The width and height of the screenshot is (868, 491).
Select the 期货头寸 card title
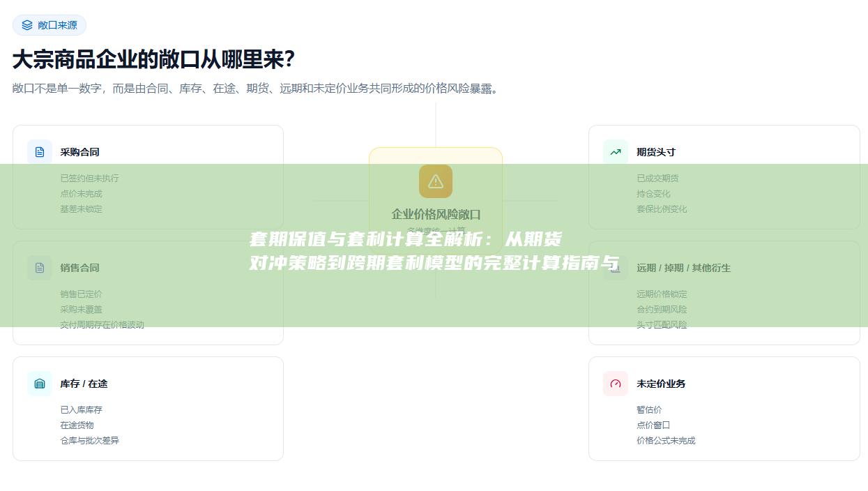click(x=656, y=152)
